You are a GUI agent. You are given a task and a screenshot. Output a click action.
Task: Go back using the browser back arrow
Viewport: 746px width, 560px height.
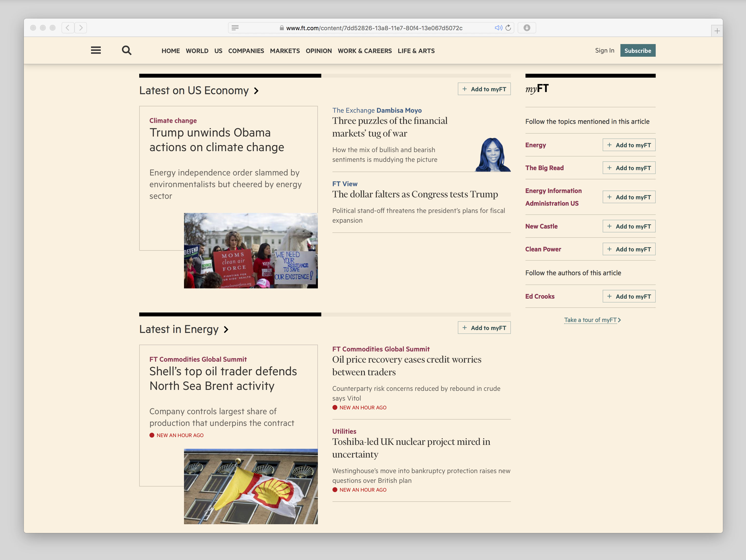coord(68,28)
